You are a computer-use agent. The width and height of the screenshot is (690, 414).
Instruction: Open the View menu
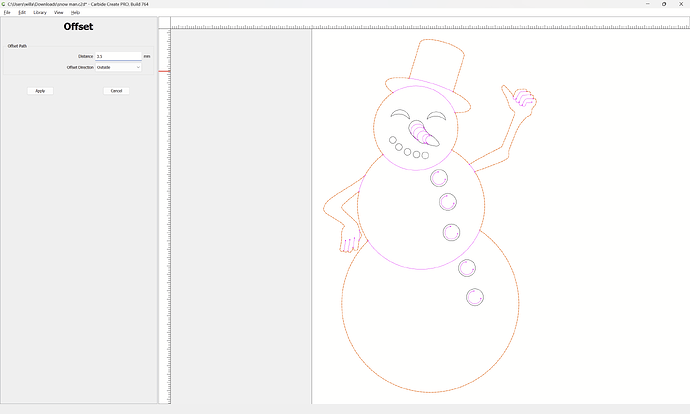59,12
